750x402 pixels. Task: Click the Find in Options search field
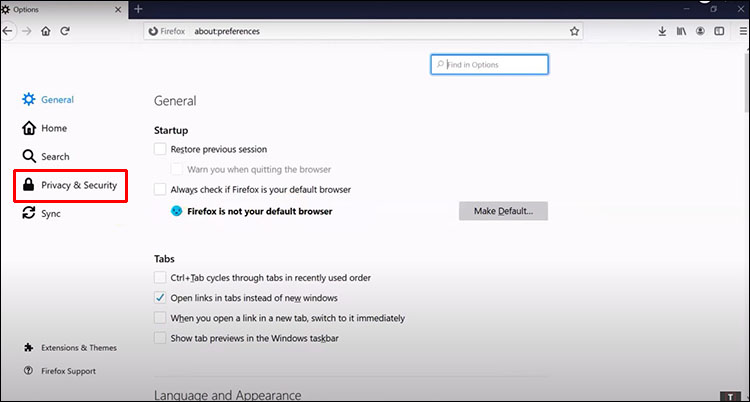click(489, 65)
